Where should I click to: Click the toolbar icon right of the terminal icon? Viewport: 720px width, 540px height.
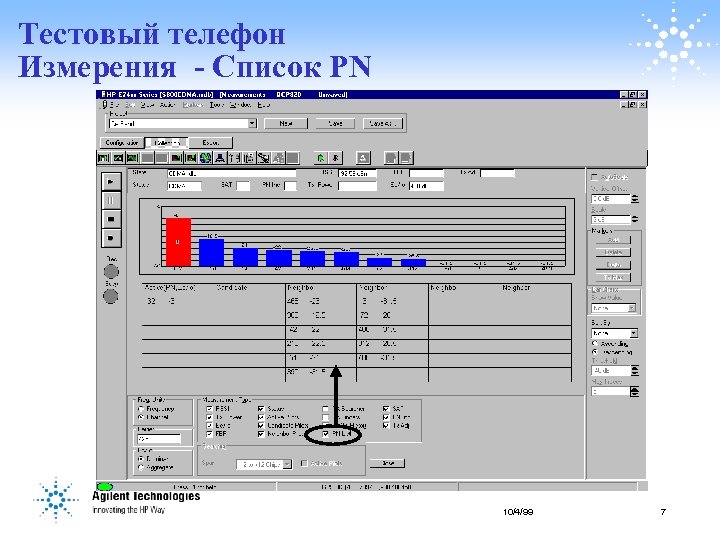234,158
